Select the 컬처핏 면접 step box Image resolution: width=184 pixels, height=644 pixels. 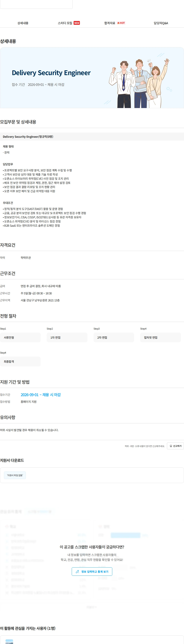point(160,337)
